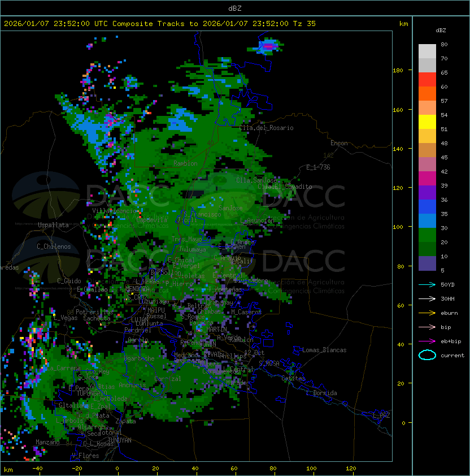Click the C_Chilenos place label on map
Screen dimensions: 470x476
[x=54, y=246]
